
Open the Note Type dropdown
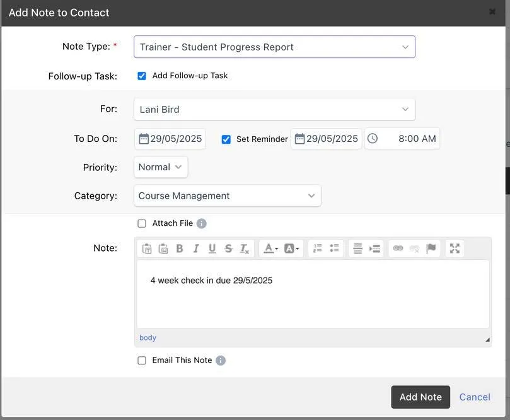pos(274,47)
